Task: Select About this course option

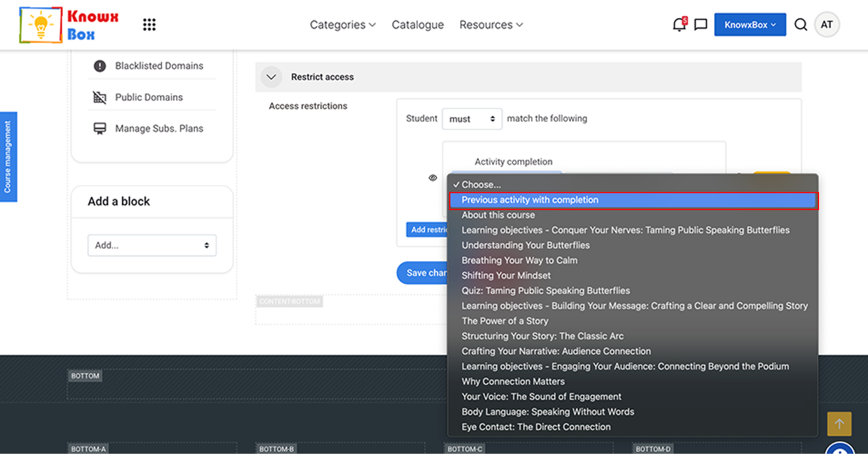Action: point(633,215)
